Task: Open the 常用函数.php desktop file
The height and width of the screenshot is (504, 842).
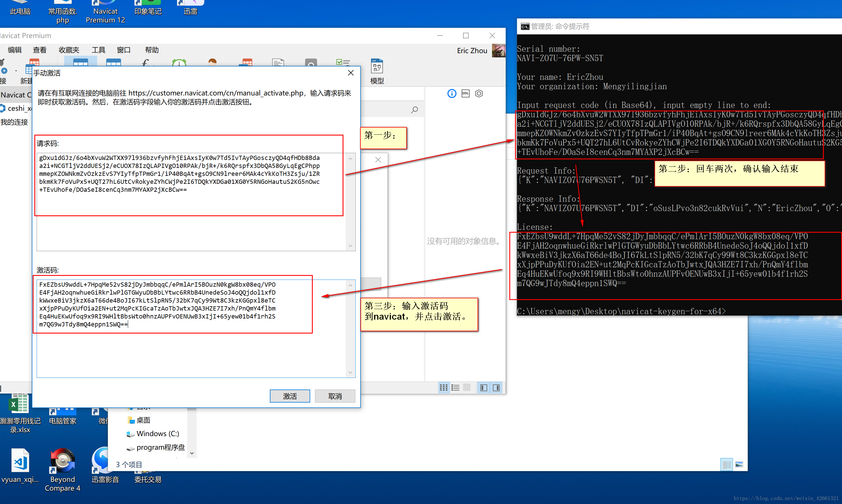Action: tap(63, 12)
